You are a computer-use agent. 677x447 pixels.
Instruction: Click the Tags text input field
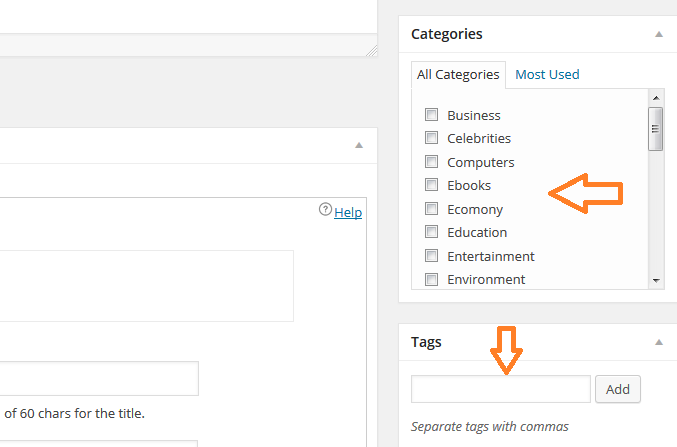(x=500, y=389)
